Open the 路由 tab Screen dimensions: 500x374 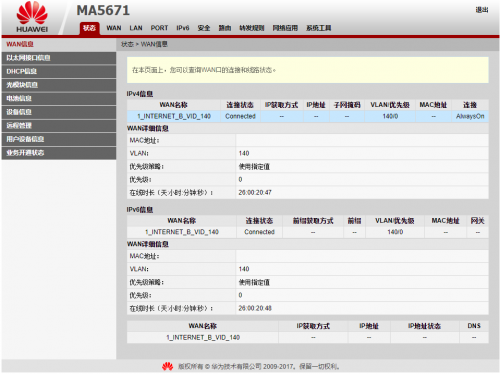225,28
